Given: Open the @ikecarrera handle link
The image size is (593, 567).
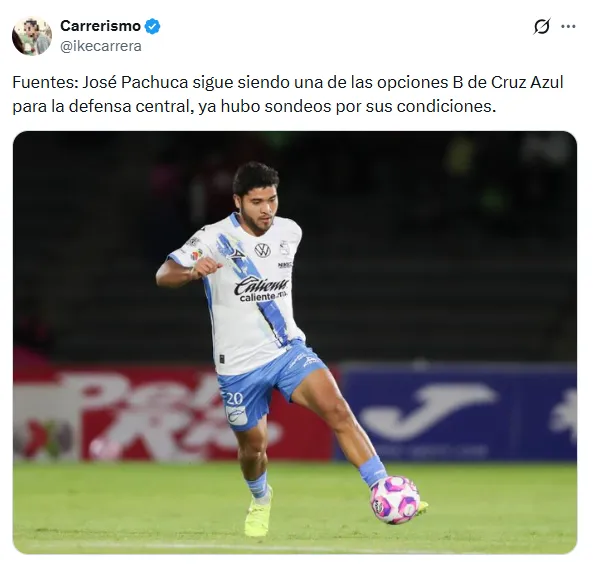Looking at the screenshot, I should pyautogui.click(x=101, y=46).
